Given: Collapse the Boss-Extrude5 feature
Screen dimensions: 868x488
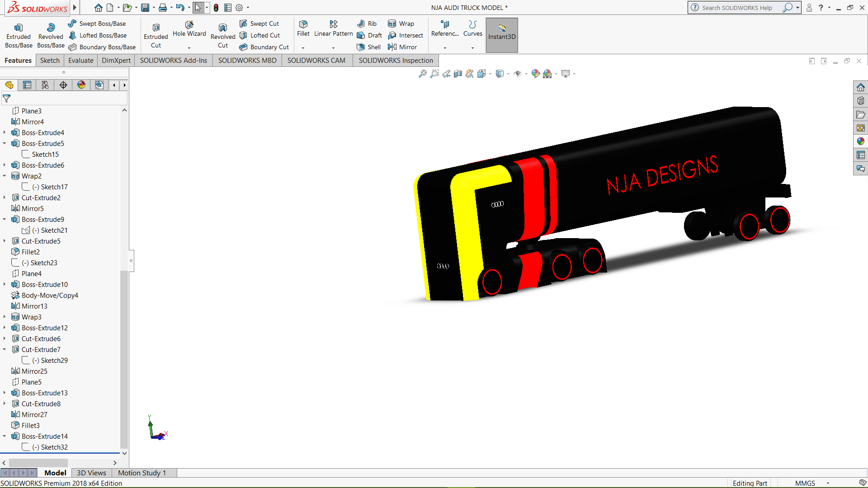Looking at the screenshot, I should click(5, 143).
